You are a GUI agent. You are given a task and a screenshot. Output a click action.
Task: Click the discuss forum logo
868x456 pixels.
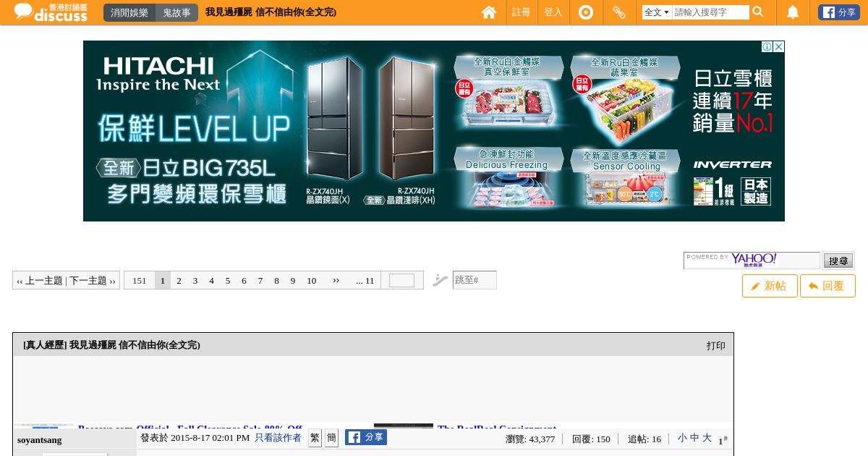click(x=51, y=12)
